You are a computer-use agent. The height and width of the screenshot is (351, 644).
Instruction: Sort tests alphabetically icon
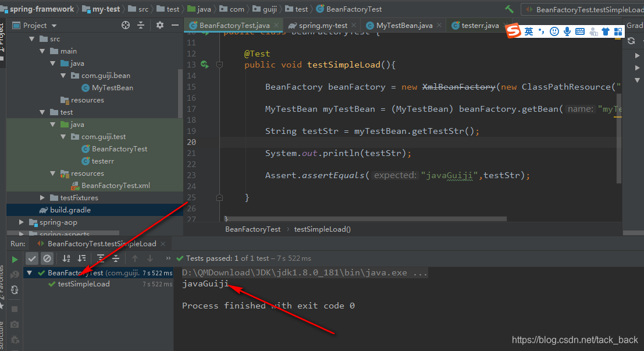pos(66,258)
